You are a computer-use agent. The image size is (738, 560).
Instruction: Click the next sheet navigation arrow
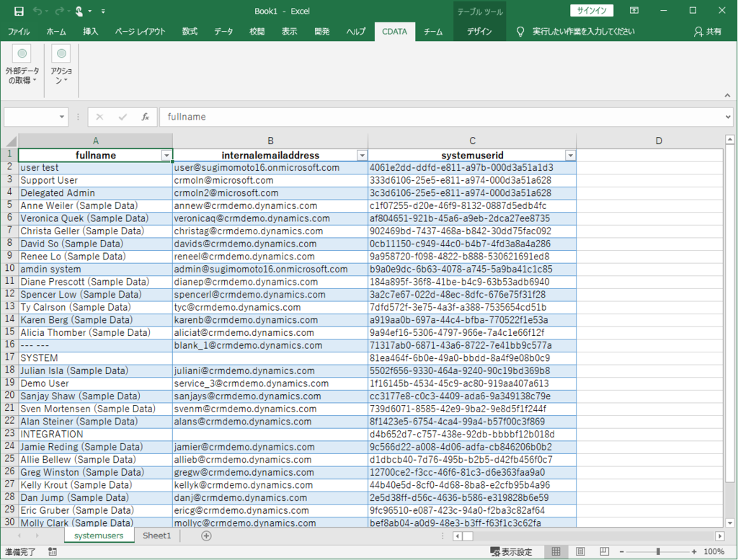pyautogui.click(x=37, y=535)
